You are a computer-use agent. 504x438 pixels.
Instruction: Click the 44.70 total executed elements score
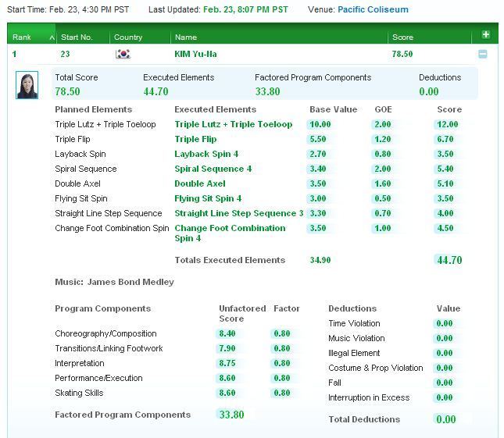449,260
